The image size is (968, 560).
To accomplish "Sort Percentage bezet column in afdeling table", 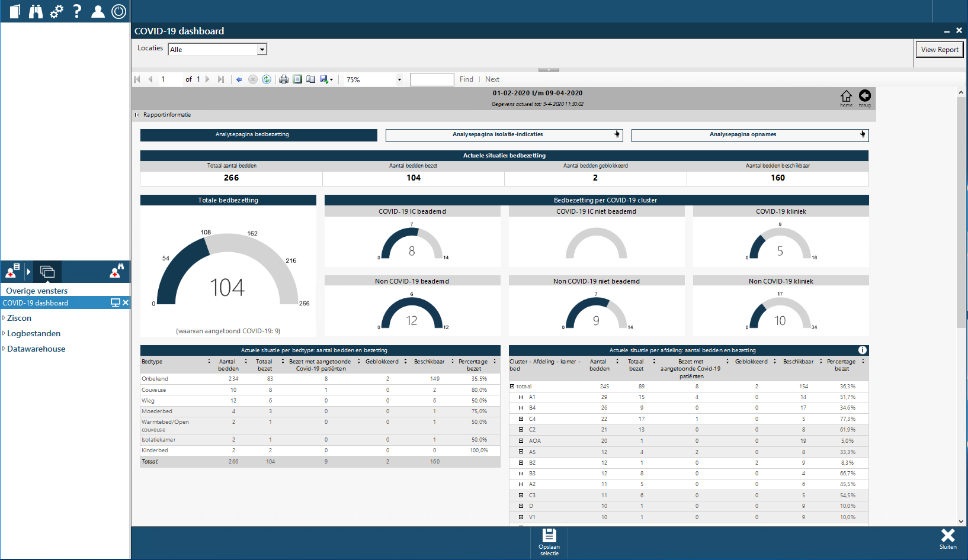I will tap(863, 362).
